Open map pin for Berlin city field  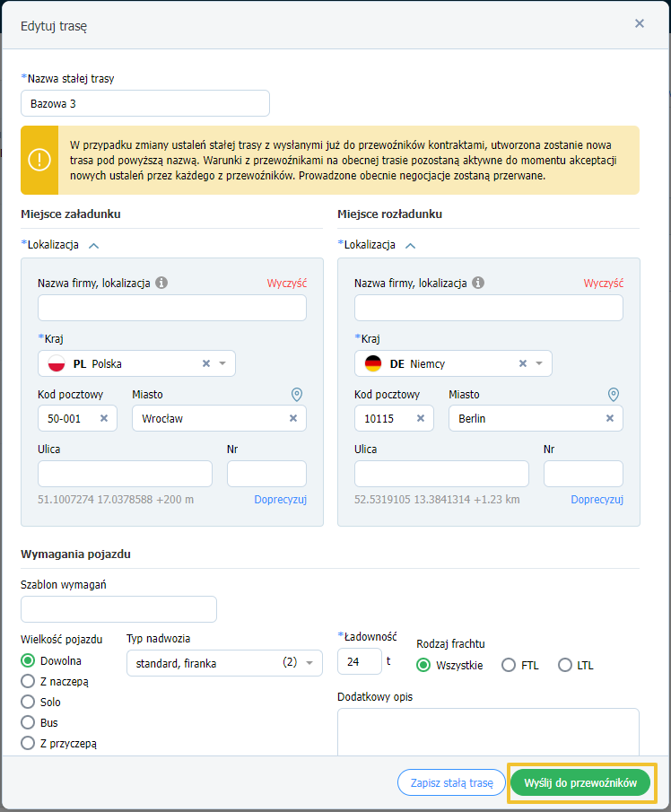614,395
